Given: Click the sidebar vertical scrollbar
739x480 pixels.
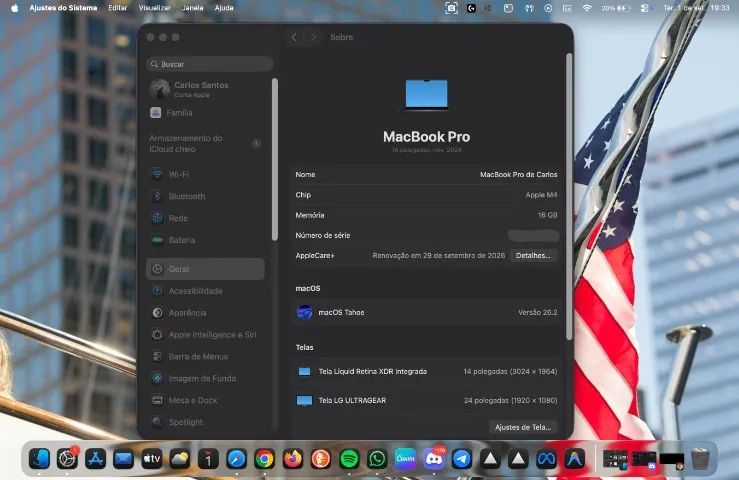Looking at the screenshot, I should (275, 159).
